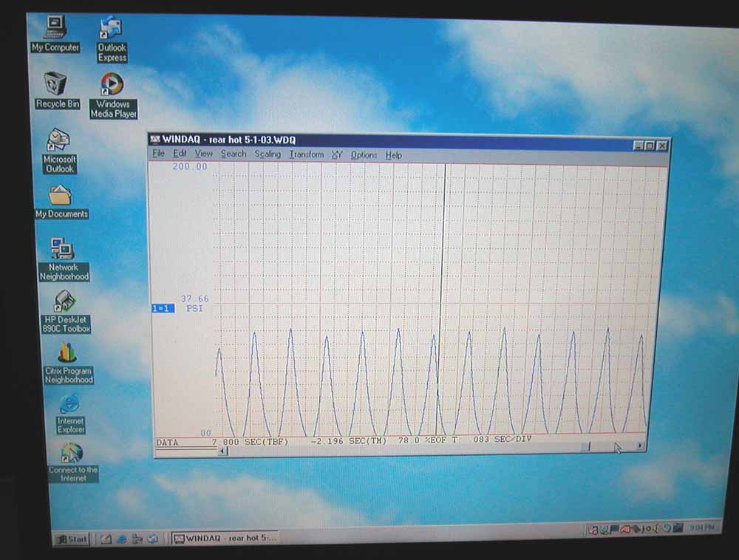Open the Scaling menu
This screenshot has height=560, width=739.
pyautogui.click(x=268, y=154)
